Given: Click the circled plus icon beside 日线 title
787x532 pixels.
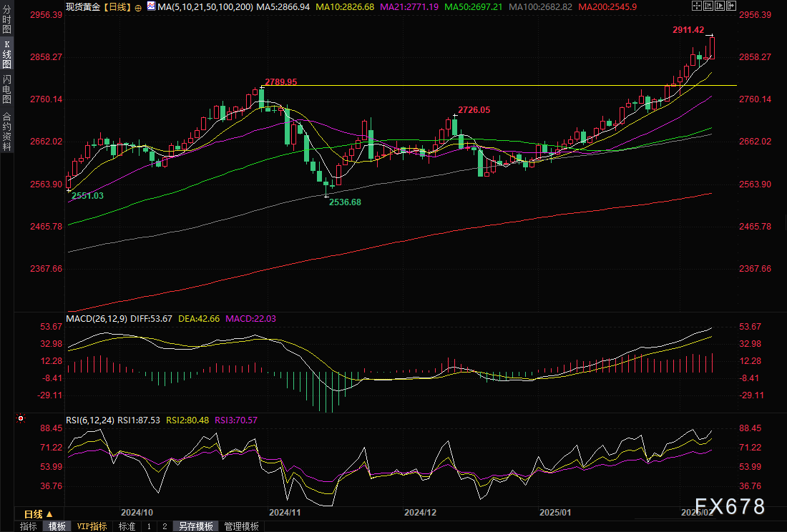Looking at the screenshot, I should click(138, 6).
